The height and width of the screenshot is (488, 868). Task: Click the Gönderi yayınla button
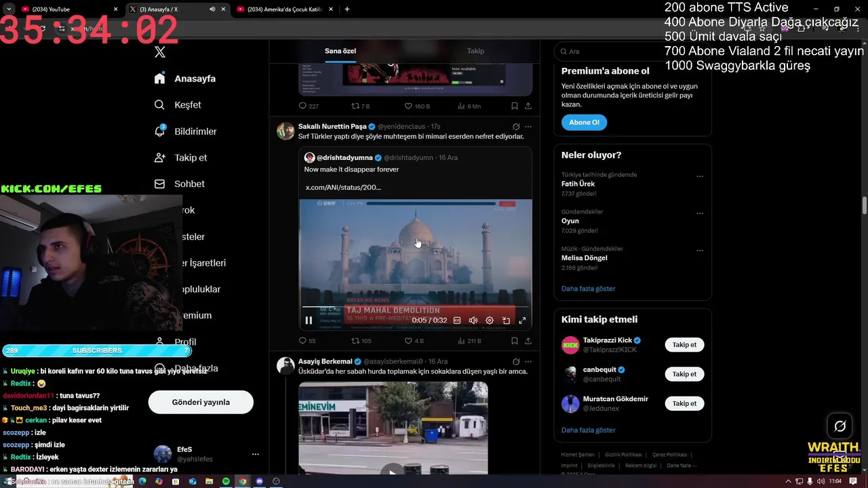tap(201, 402)
